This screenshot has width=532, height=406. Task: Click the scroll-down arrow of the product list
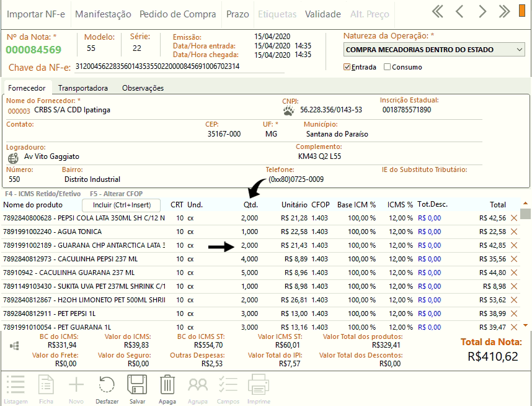(526, 325)
